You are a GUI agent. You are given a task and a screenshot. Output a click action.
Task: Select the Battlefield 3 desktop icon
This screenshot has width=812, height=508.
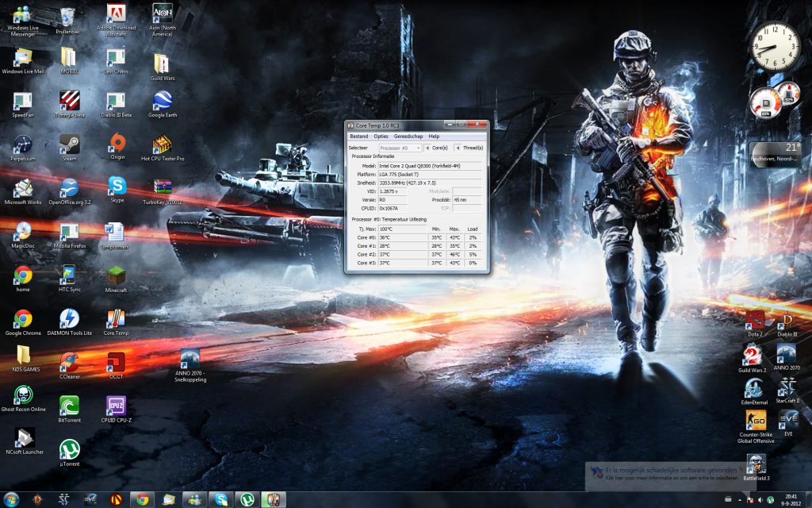756,467
